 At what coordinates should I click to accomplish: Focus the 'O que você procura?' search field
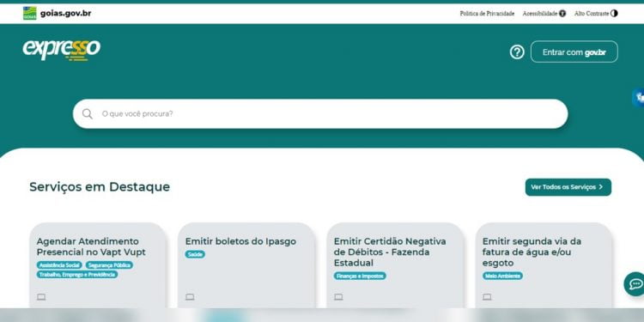click(320, 113)
